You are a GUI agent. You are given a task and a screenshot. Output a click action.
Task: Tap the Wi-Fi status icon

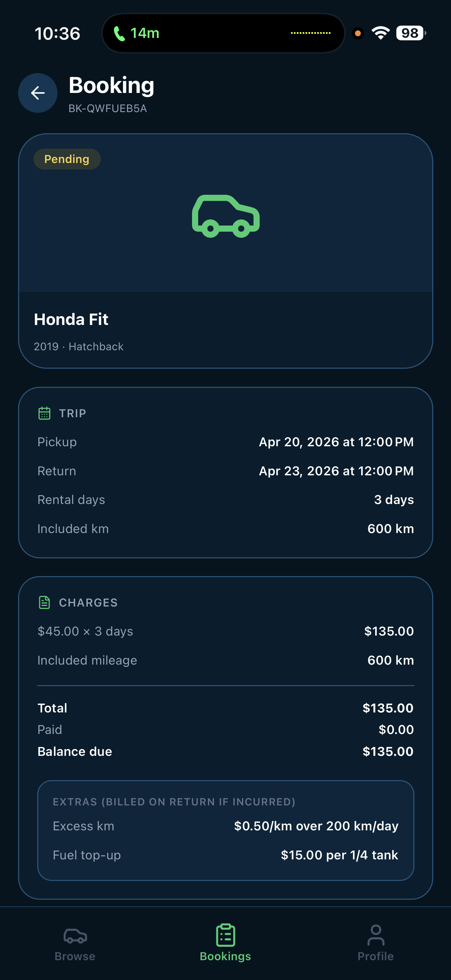pos(381,33)
